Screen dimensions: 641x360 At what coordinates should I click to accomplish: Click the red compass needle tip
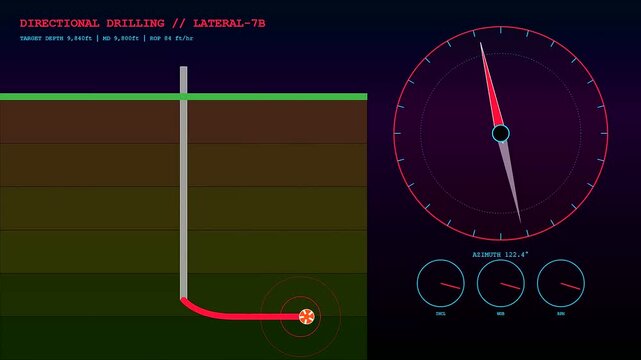tap(481, 44)
